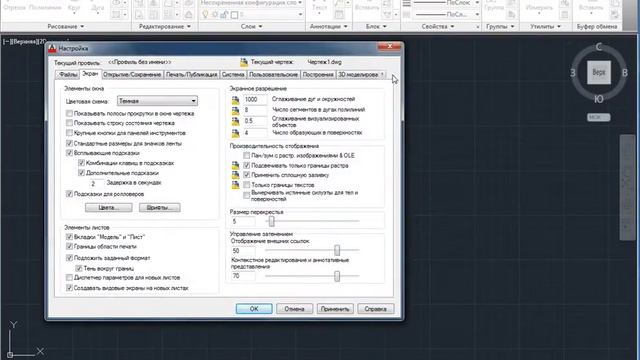The width and height of the screenshot is (640, 360).
Task: Toggle 'Тень вокруг границ' checkbox
Action: pyautogui.click(x=79, y=269)
